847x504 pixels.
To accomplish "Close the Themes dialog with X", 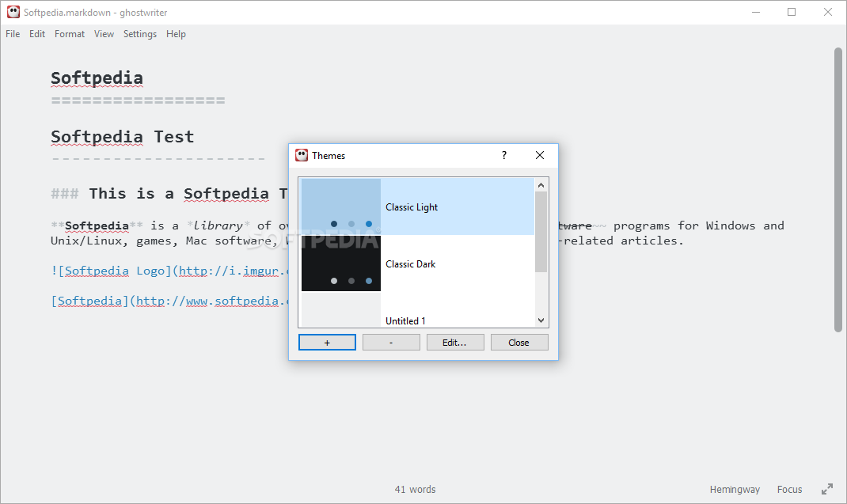I will coord(540,156).
